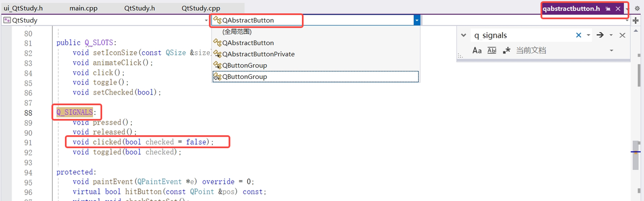Select QAbstractButtonPrivate from the type list
Image resolution: width=644 pixels, height=201 pixels.
(x=258, y=54)
